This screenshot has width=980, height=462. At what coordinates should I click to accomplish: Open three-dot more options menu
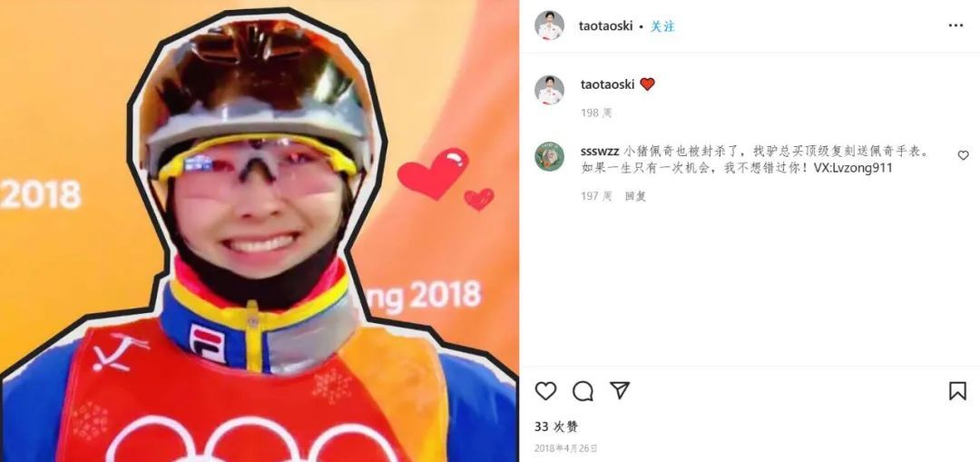point(955,25)
